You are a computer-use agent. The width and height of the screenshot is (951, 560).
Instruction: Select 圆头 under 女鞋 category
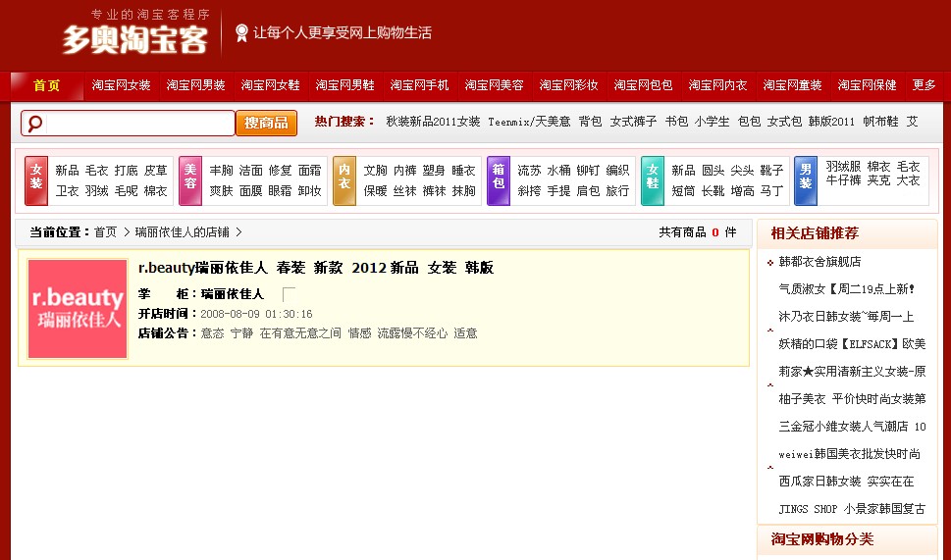point(713,171)
